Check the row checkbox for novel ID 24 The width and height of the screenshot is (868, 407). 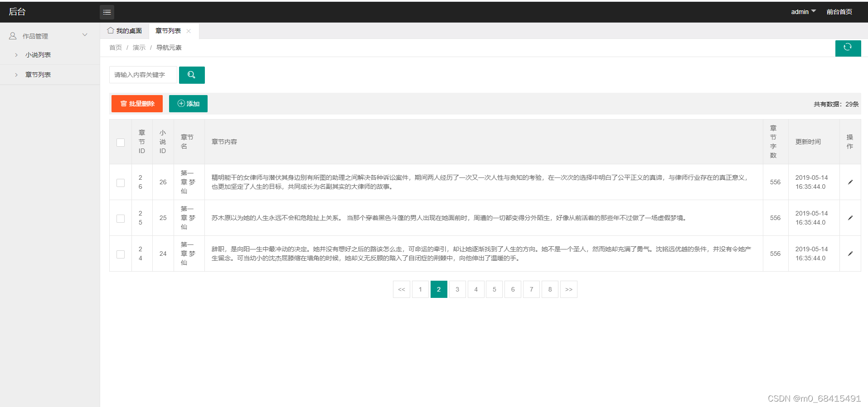click(121, 254)
